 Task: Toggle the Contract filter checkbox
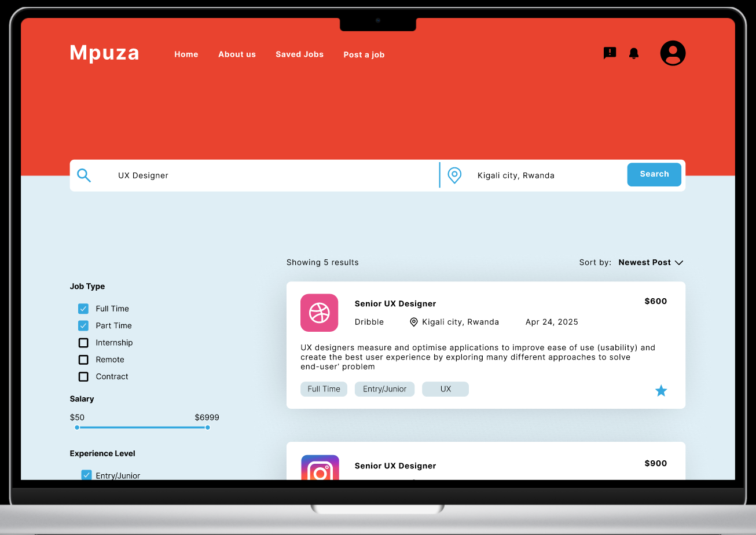[x=83, y=376]
